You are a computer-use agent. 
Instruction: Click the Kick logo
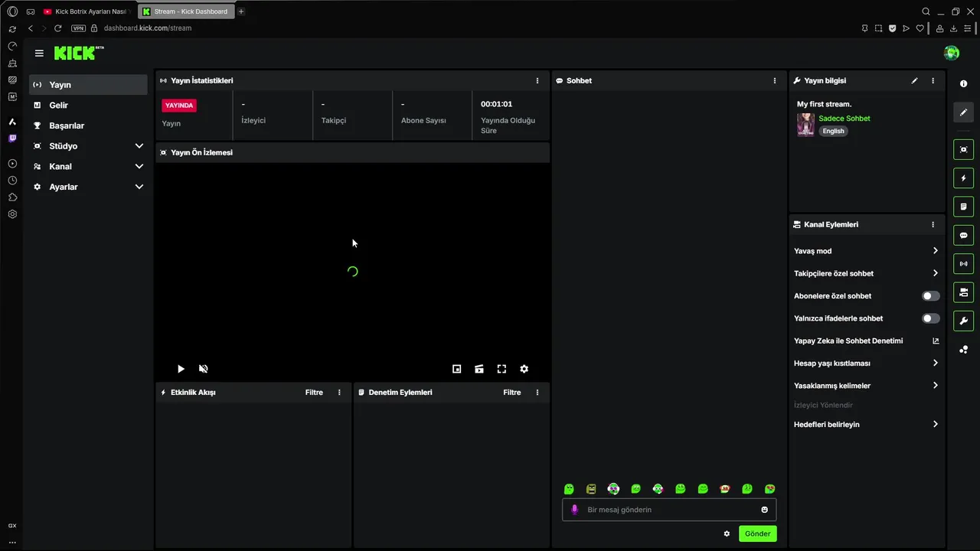(x=78, y=53)
